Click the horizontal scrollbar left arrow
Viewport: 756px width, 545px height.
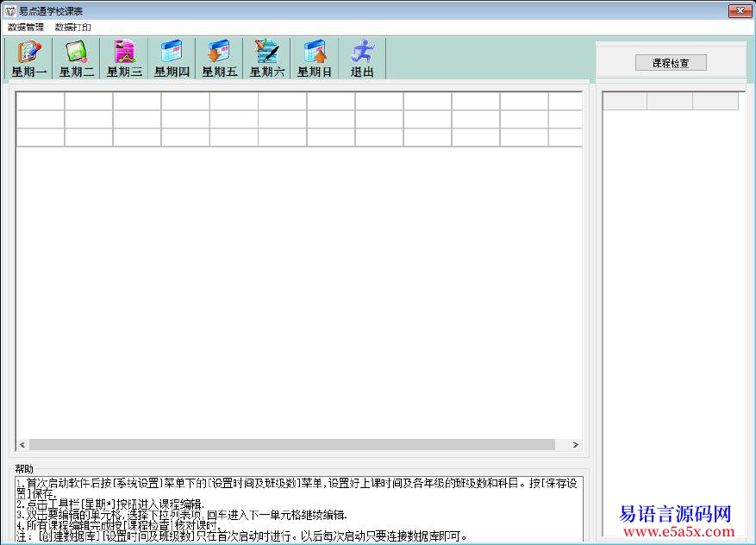[x=23, y=445]
